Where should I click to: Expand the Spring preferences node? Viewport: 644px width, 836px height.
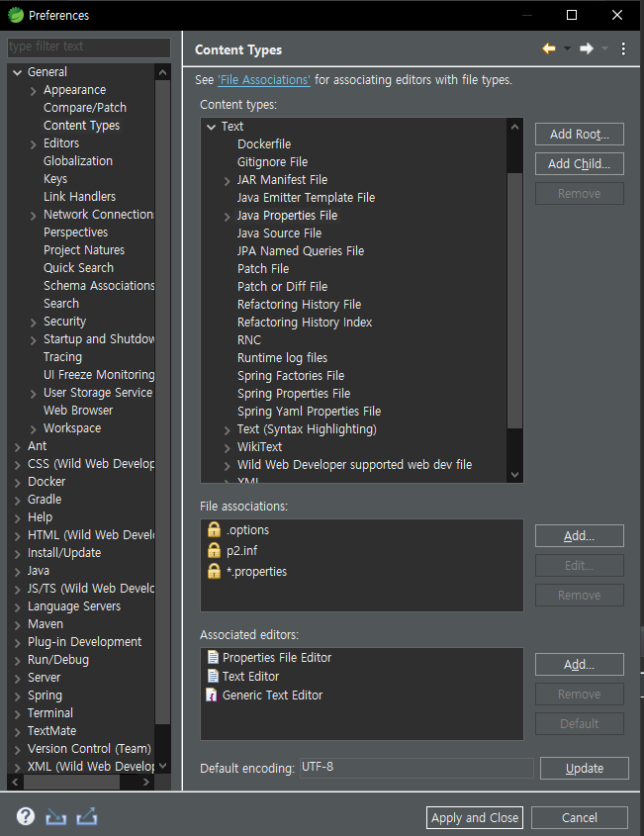[18, 697]
